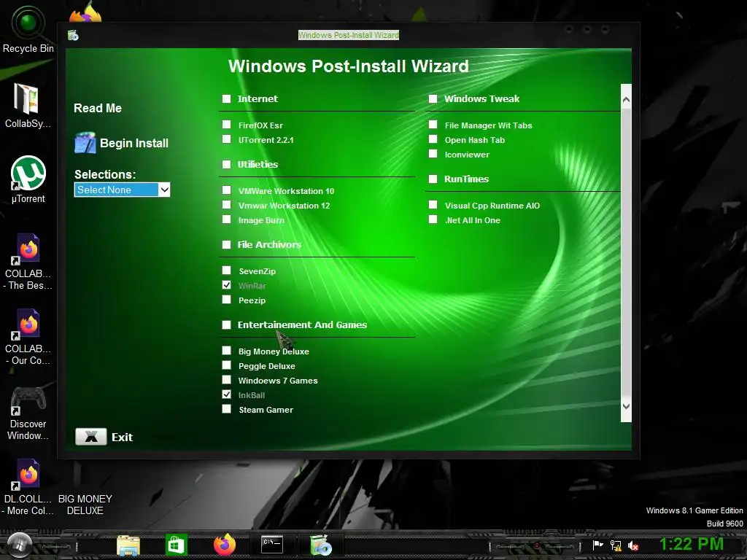Tick the Windoews 7 Games checkbox
This screenshot has width=747, height=560.
coord(226,379)
